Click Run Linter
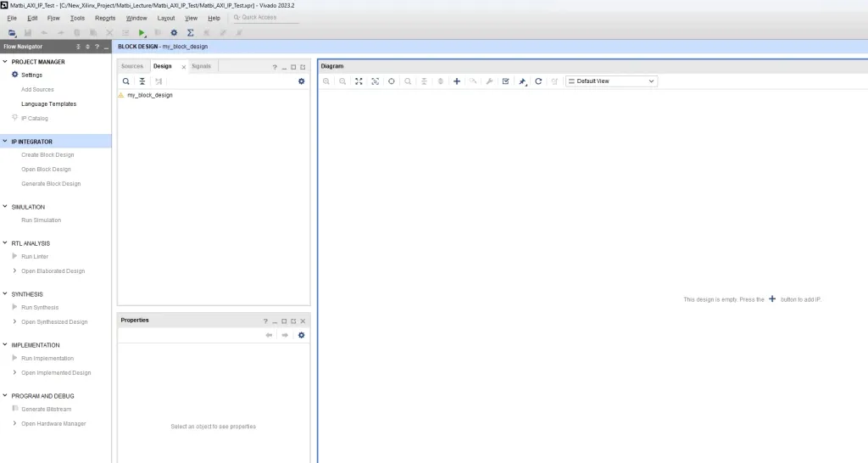Screen dimensions: 868x463 pos(35,256)
